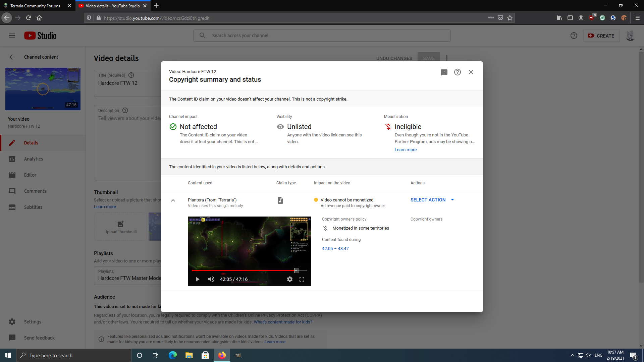This screenshot has height=362, width=644.
Task: Open the Analytics sidebar tab
Action: point(43,159)
